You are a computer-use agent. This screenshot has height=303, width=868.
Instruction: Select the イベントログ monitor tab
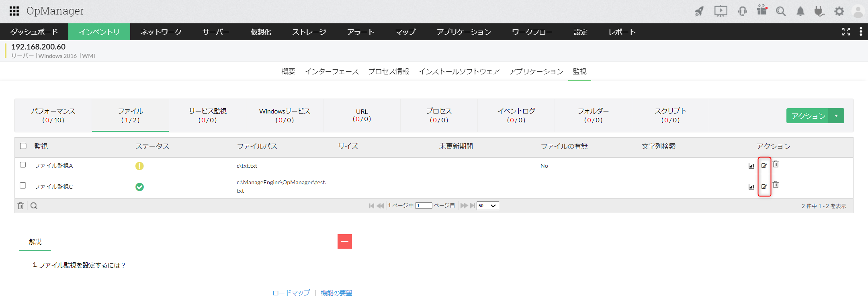(x=516, y=115)
